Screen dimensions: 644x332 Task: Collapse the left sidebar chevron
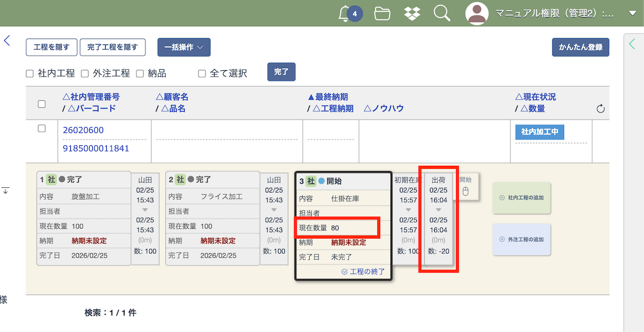(7, 41)
